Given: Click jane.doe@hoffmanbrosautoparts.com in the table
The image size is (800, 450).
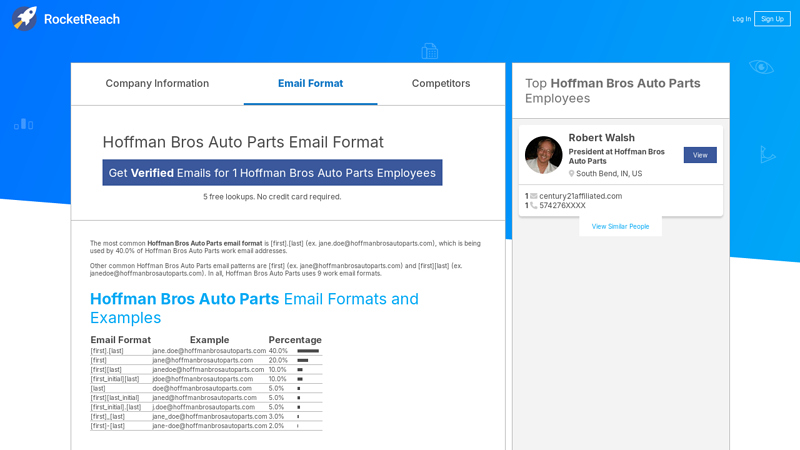Looking at the screenshot, I should pos(209,351).
